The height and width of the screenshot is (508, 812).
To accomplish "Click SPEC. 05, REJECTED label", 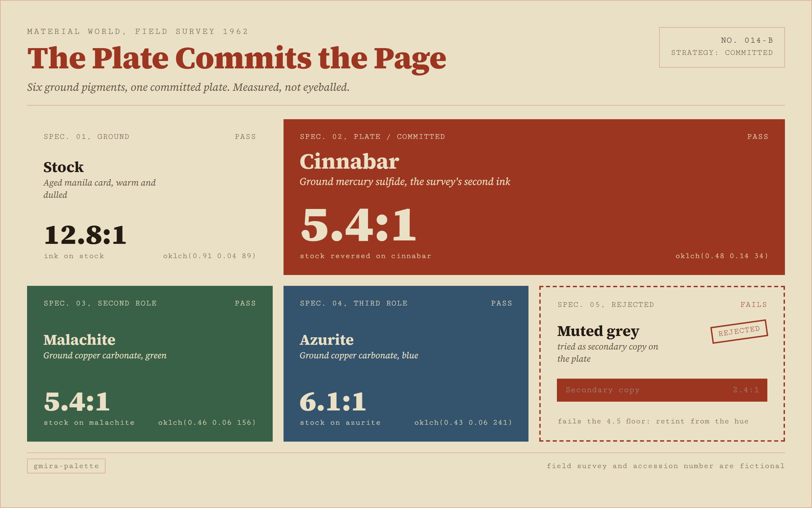I will click(x=606, y=304).
